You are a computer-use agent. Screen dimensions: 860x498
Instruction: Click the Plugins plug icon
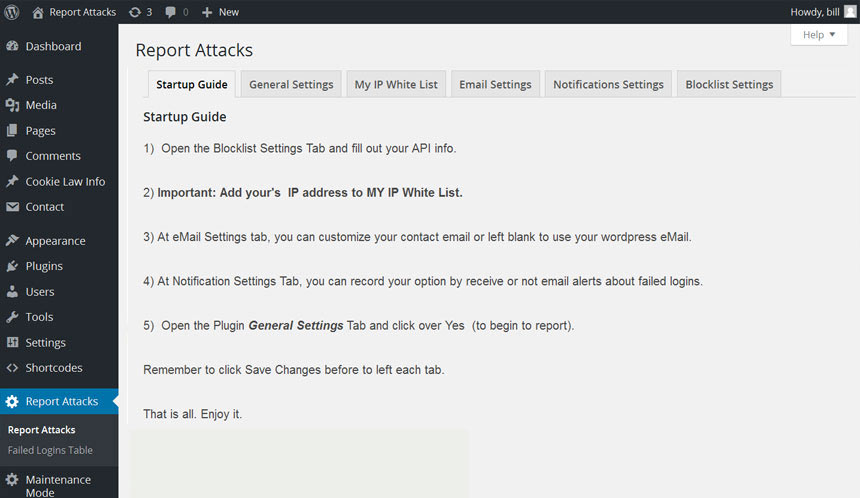[x=12, y=266]
